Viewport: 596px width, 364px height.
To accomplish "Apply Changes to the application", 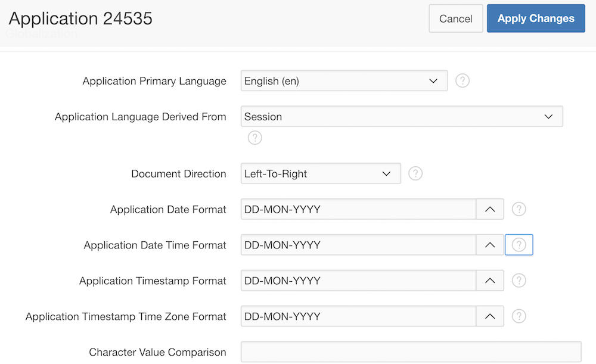I will 536,18.
